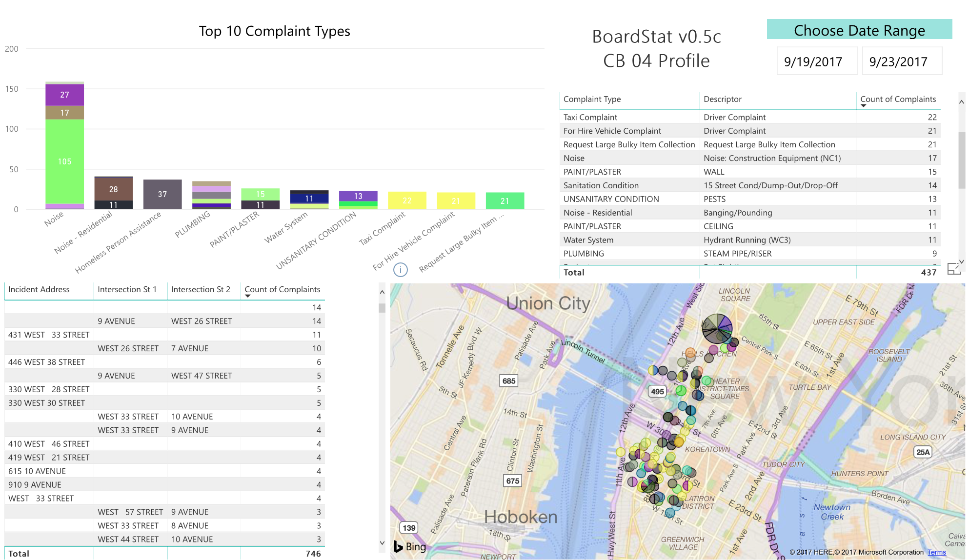Open the Terms link on the map
This screenshot has height=560, width=969.
coord(937,552)
